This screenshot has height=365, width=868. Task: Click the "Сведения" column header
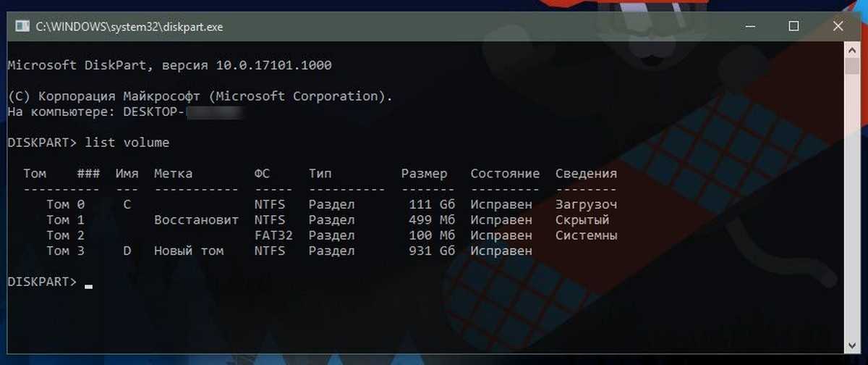point(586,174)
